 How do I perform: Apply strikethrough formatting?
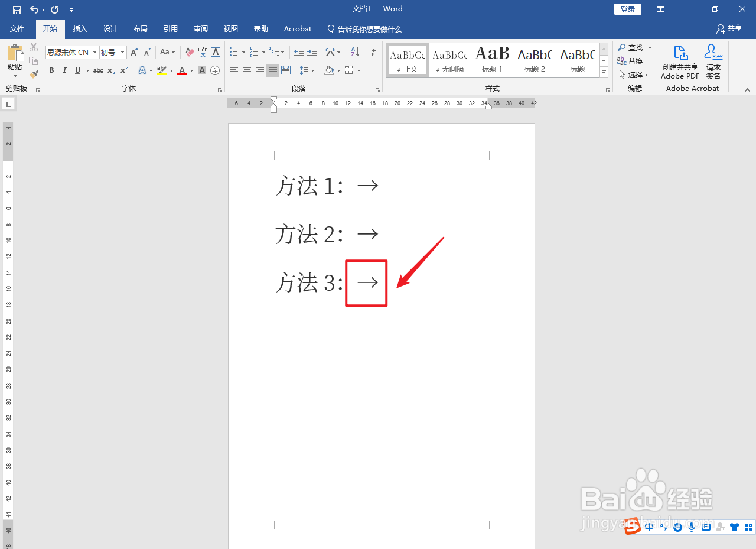(x=97, y=70)
